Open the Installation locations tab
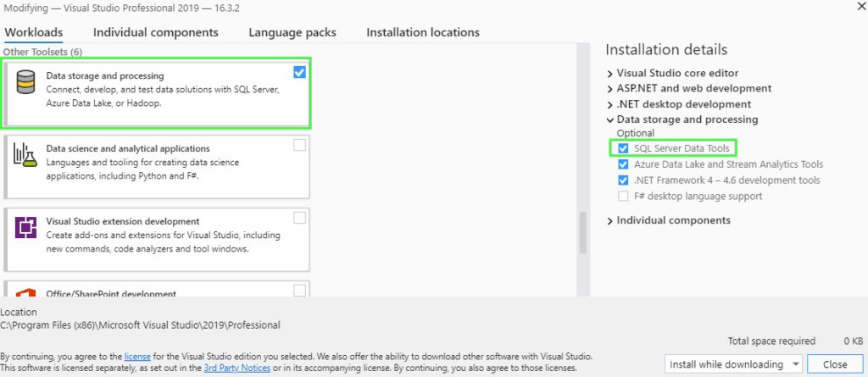This screenshot has height=377, width=868. tap(423, 32)
